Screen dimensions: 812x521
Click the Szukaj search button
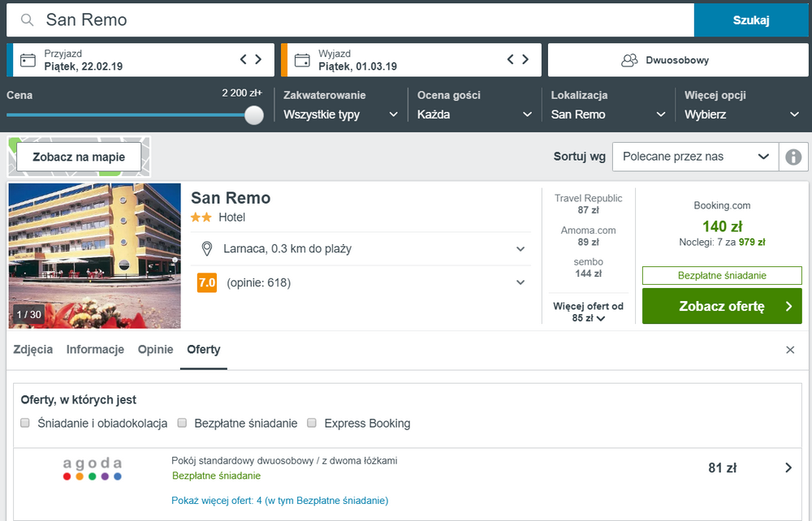751,20
